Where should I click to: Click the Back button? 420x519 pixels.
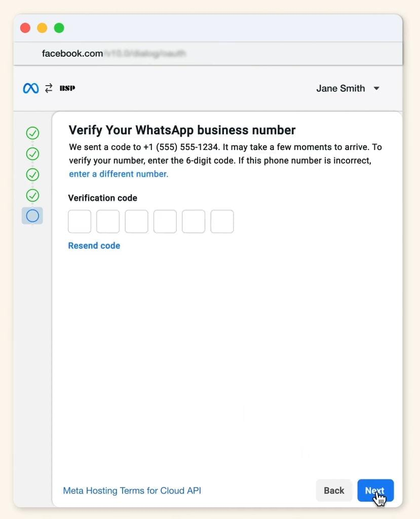(334, 491)
